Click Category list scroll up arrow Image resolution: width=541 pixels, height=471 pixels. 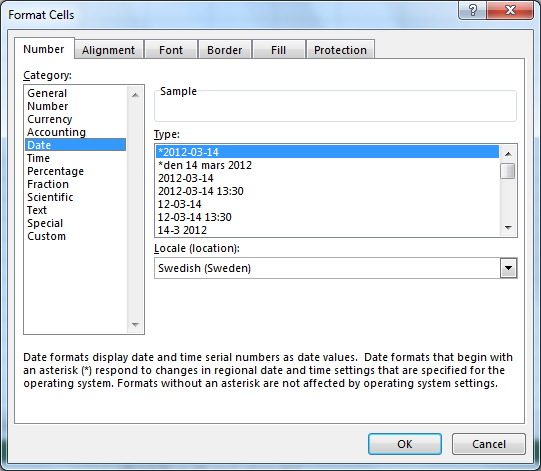click(135, 95)
